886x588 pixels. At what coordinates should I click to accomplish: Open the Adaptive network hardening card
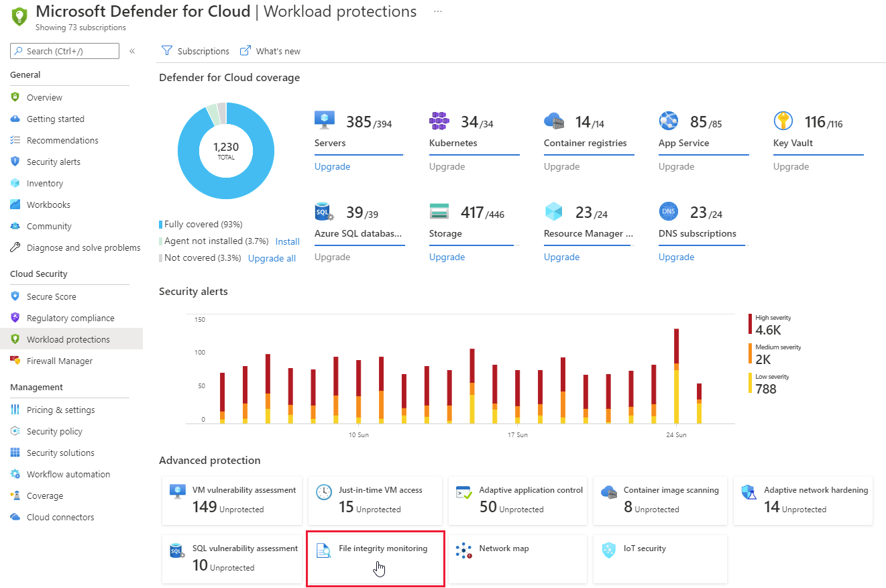coord(804,501)
